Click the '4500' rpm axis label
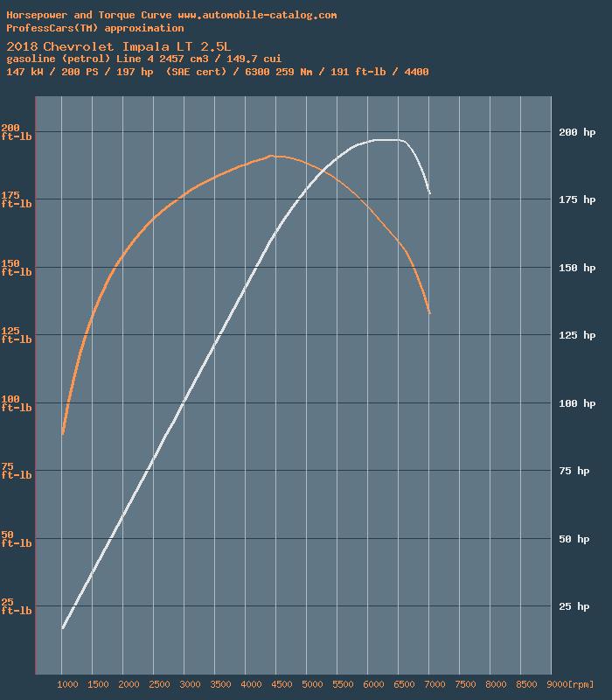Screen dimensions: 612x700 (282, 684)
